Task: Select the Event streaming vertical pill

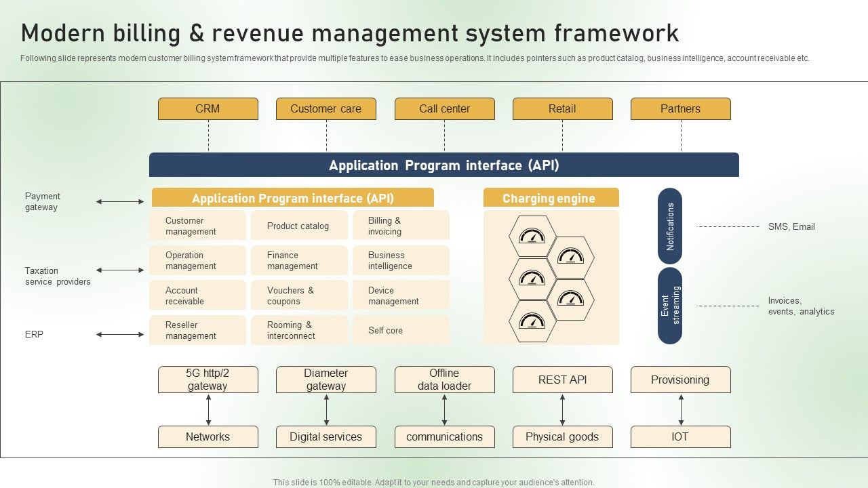Action: tap(670, 306)
